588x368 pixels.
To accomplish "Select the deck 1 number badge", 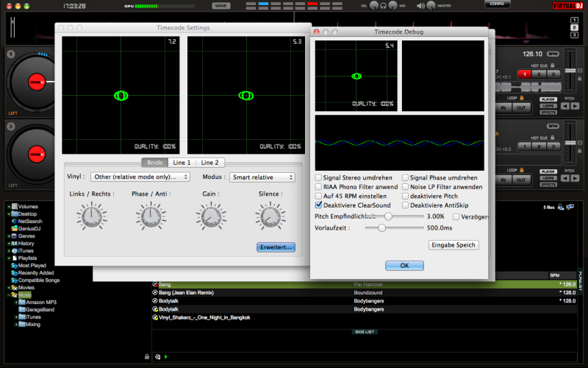I will [11, 54].
